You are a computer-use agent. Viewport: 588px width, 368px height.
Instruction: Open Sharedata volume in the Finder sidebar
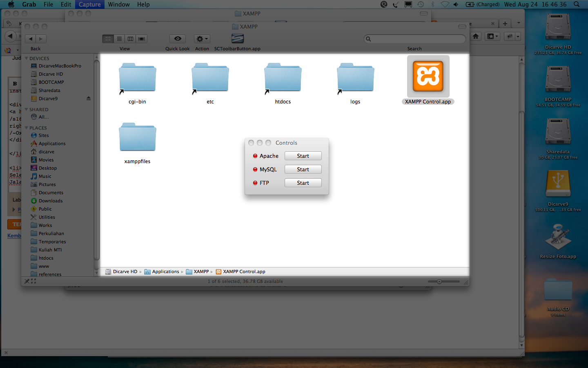tap(46, 90)
